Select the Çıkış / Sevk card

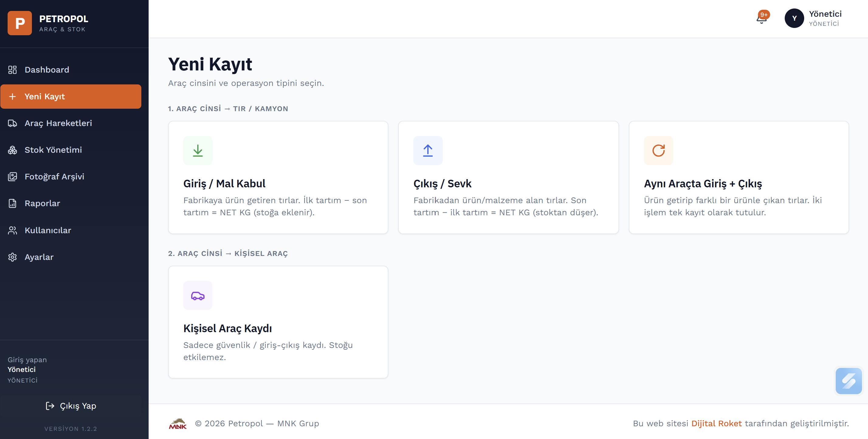tap(508, 177)
